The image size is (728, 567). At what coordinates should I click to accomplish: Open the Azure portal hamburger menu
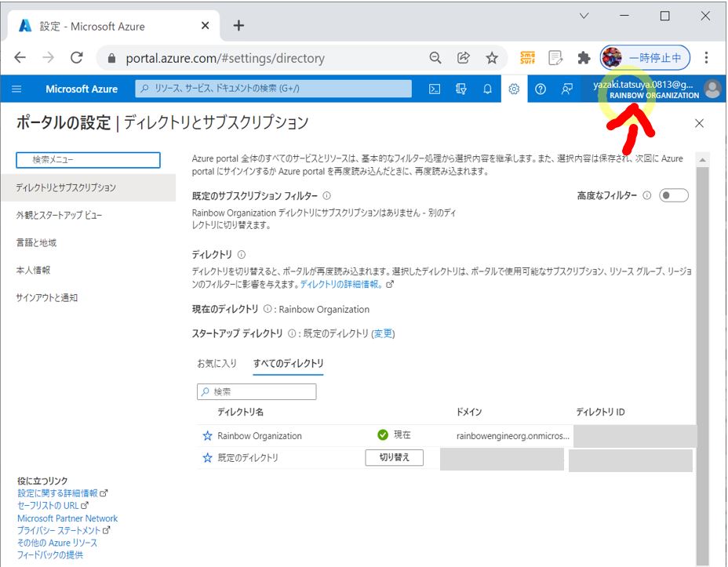[x=16, y=89]
